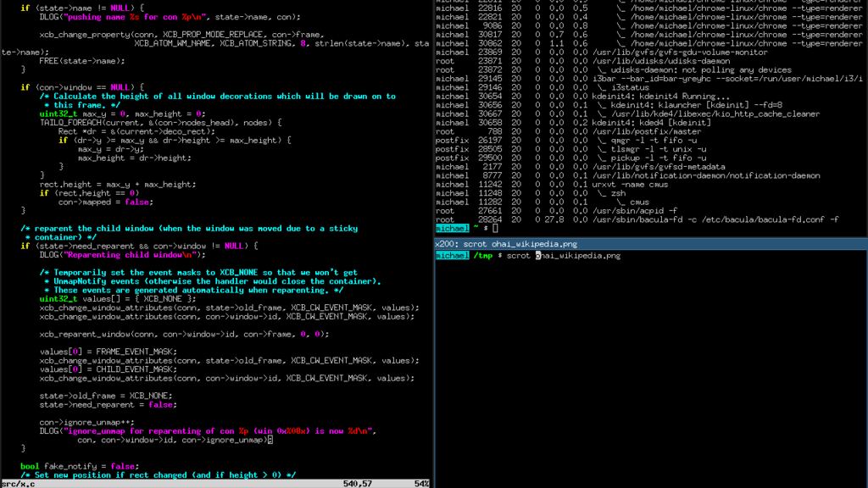Viewport: 868px width, 488px height.
Task: Click the 'qmgr -l -t fifo -u' process
Action: coord(654,141)
